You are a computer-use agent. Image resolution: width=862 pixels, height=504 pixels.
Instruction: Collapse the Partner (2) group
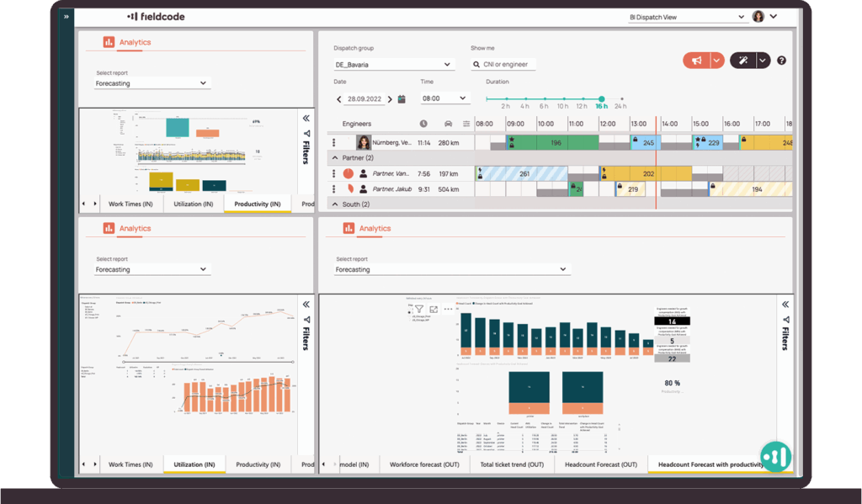pos(334,158)
